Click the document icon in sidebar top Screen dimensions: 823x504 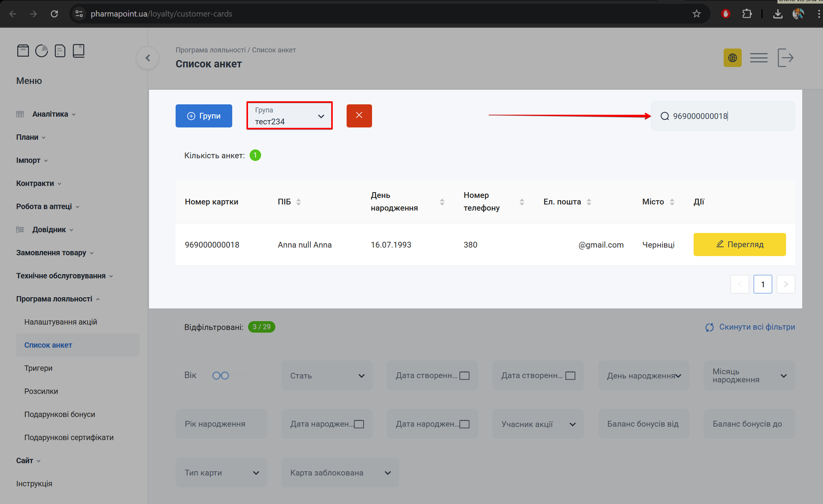[x=60, y=51]
